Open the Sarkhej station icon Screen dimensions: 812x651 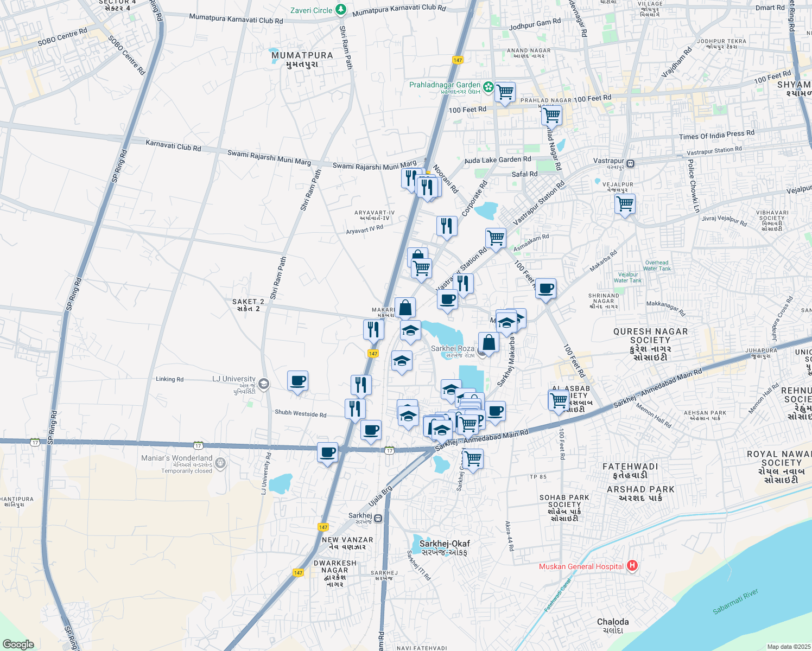tap(378, 518)
